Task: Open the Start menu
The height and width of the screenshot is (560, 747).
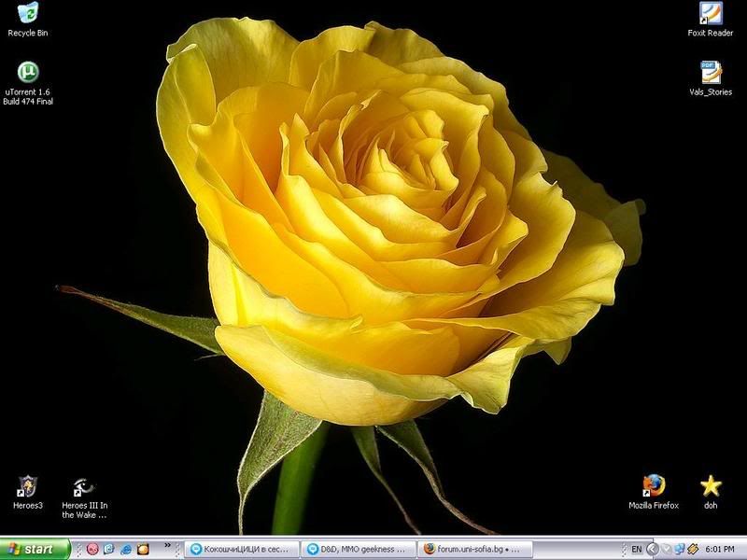Action: [35, 550]
